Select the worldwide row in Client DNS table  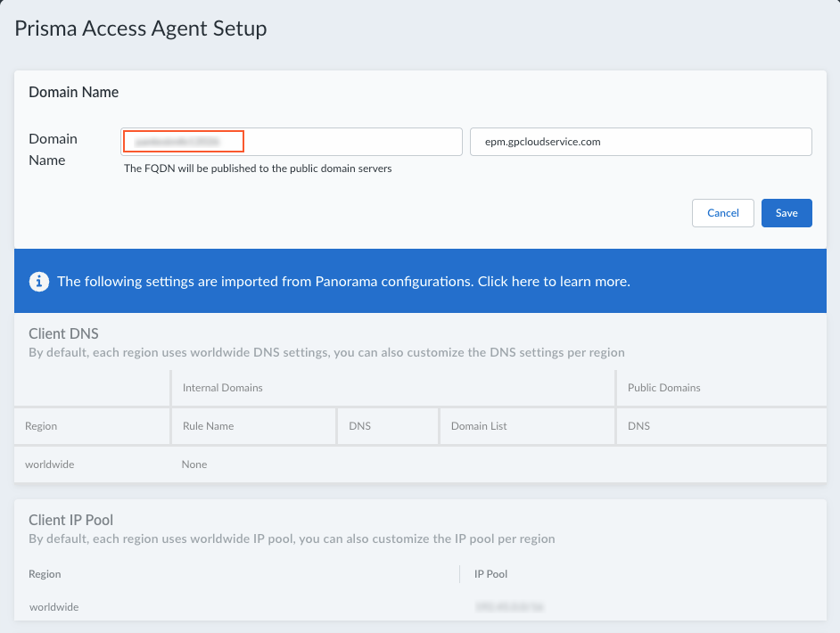click(52, 464)
